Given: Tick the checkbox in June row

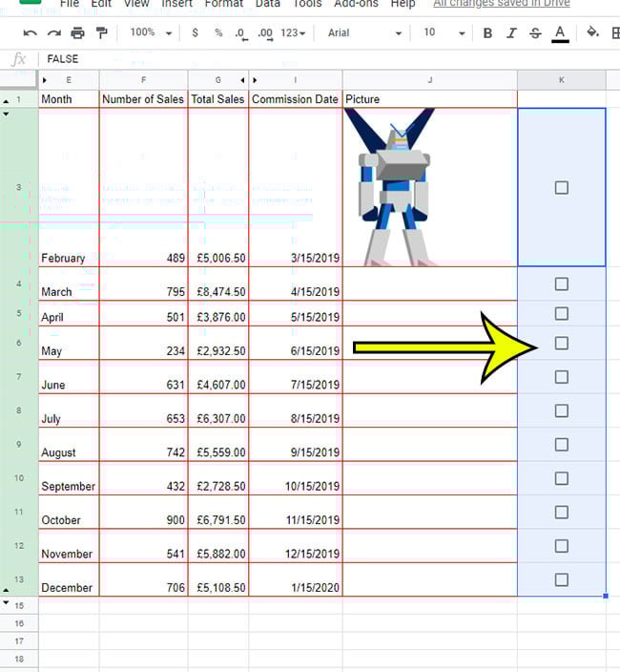Looking at the screenshot, I should tap(562, 377).
